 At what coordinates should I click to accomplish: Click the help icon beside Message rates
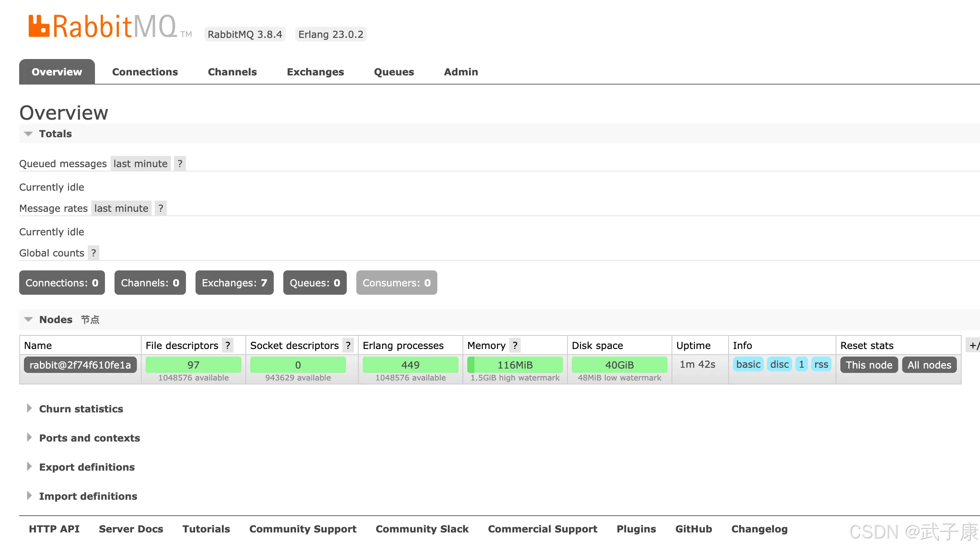pyautogui.click(x=161, y=208)
